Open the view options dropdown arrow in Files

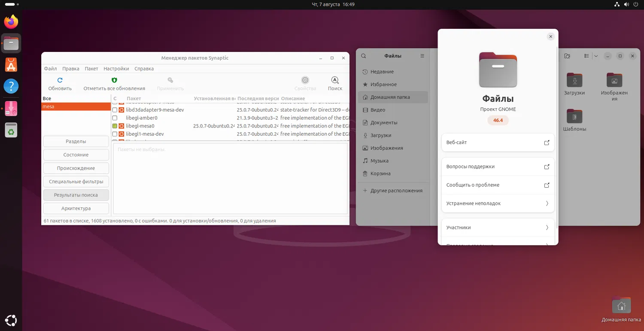(x=596, y=56)
